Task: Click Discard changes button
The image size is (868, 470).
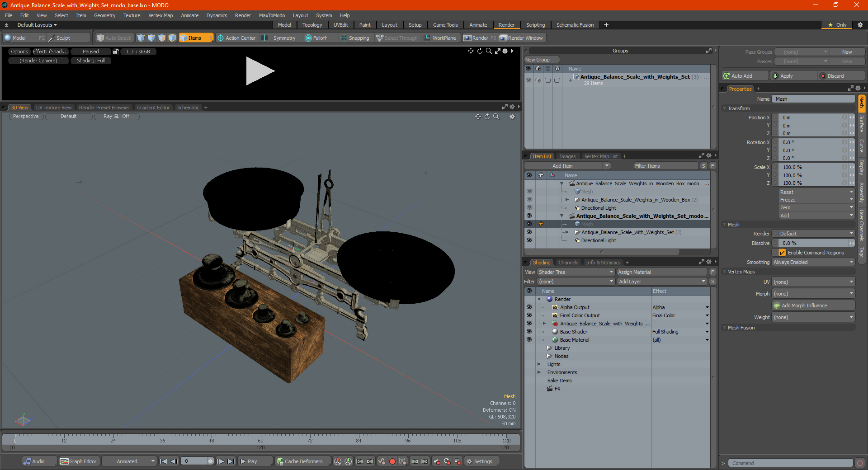Action: [841, 76]
